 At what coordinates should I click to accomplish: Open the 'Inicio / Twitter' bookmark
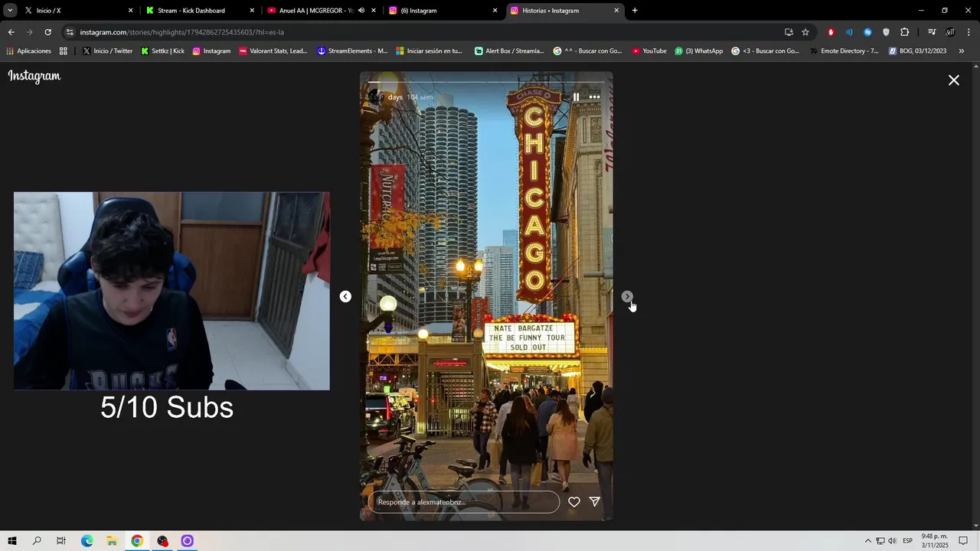pos(107,51)
